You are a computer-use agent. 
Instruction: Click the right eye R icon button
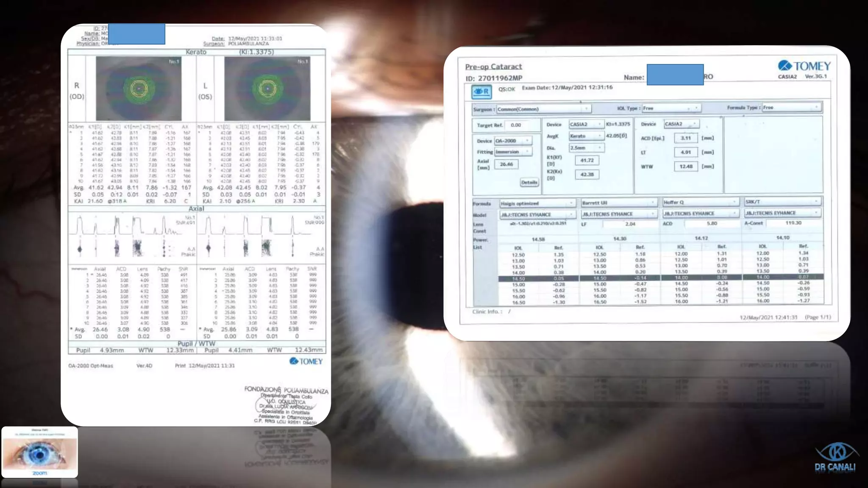tap(481, 91)
